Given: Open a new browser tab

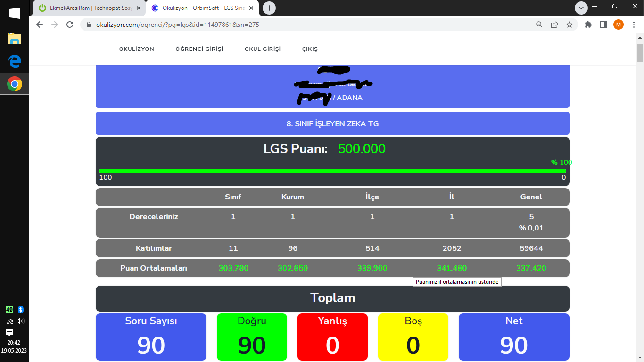Looking at the screenshot, I should point(269,8).
